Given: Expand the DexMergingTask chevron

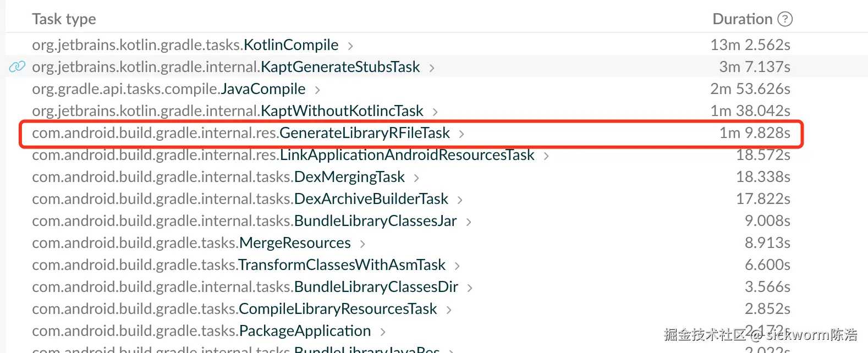Looking at the screenshot, I should tap(416, 178).
